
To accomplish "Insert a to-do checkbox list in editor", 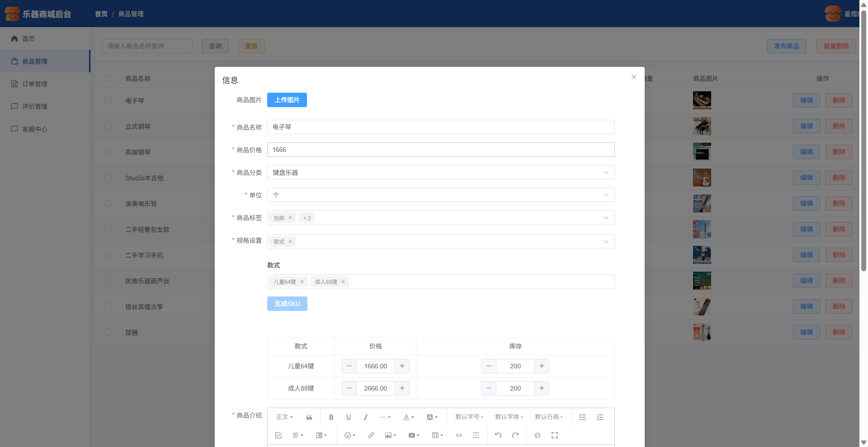I will [x=278, y=435].
